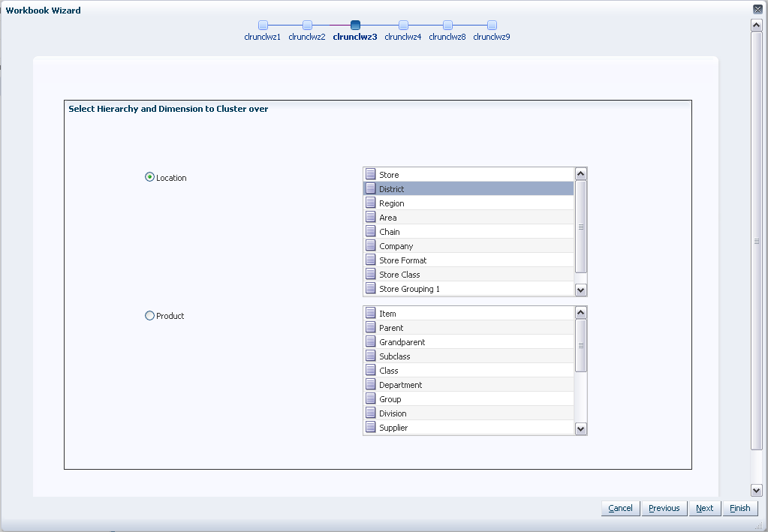Screen dimensions: 768x532
Task: Click the list icon beside Class
Action: (371, 369)
